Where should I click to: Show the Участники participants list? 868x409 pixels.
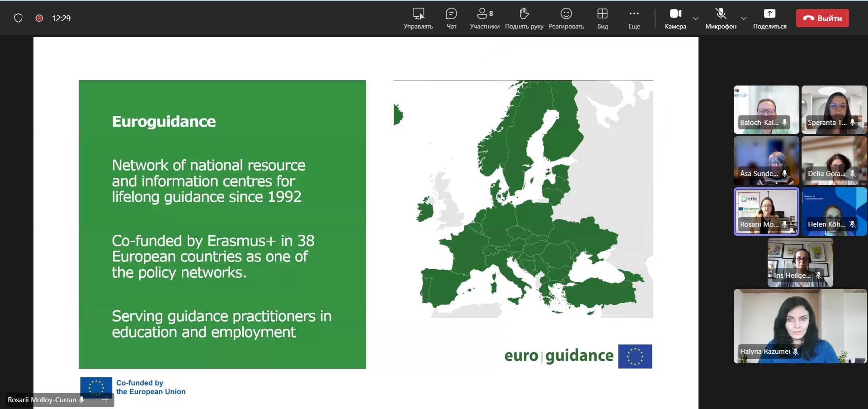485,14
